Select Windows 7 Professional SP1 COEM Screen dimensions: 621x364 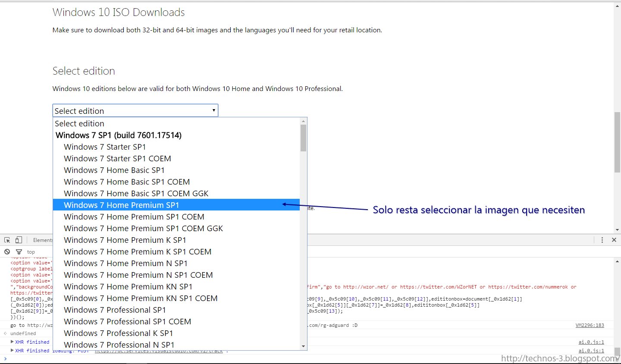(176, 321)
